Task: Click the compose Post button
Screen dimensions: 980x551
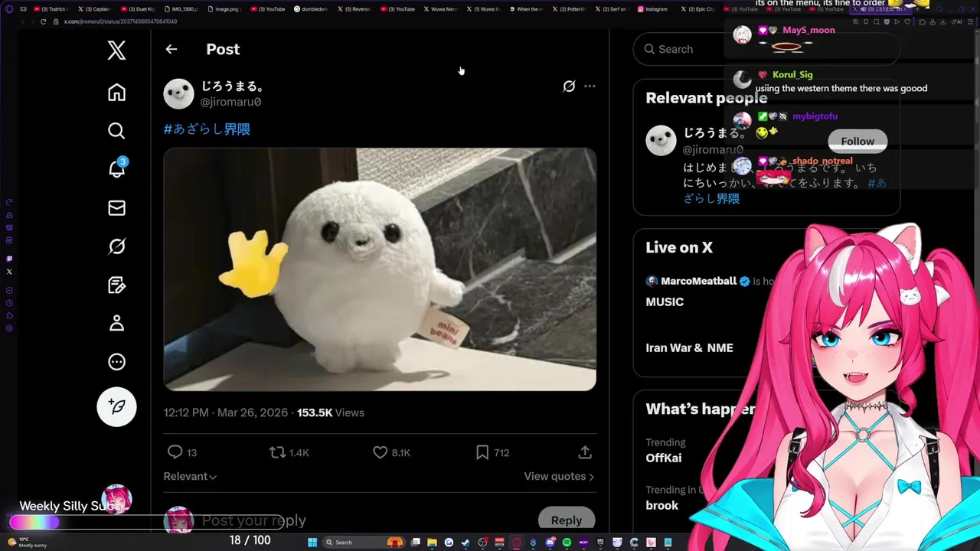Action: 116,407
